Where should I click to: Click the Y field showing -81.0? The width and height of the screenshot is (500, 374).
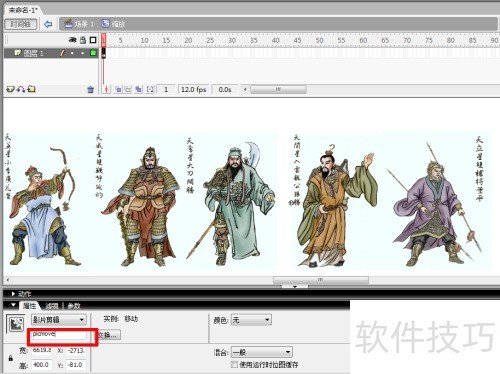(76, 365)
